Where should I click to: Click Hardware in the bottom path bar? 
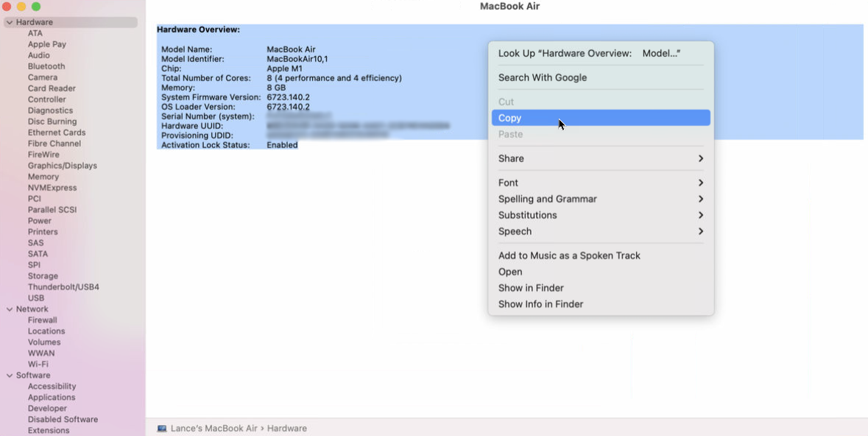[286, 428]
